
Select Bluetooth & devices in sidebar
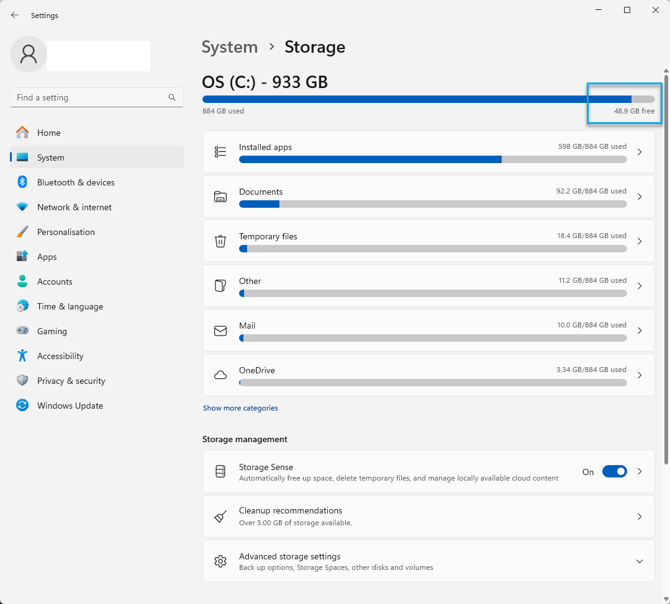pos(97,182)
